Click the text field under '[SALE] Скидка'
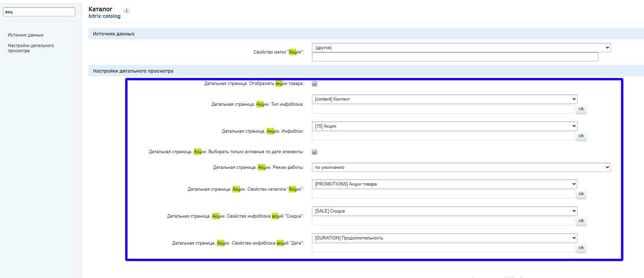 [x=443, y=221]
